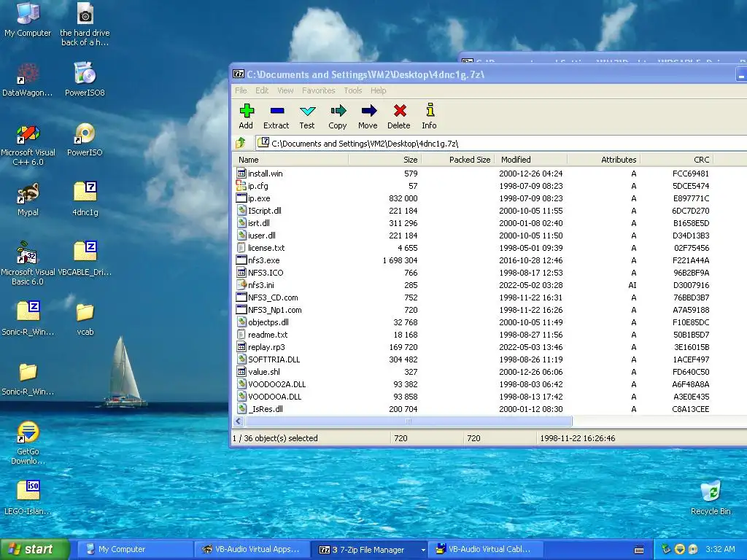747x560 pixels.
Task: Select the 4dnc1g archive on desktop
Action: point(85,199)
